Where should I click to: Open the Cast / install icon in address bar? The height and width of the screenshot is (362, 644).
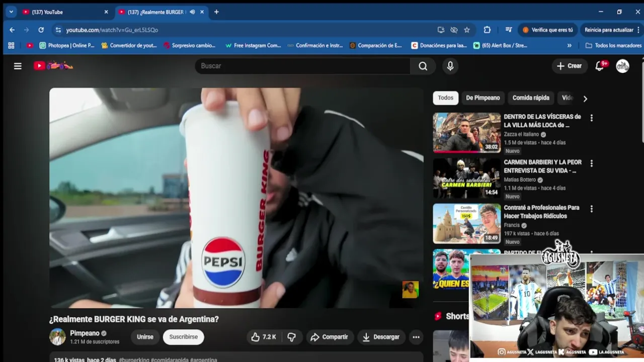point(441,30)
